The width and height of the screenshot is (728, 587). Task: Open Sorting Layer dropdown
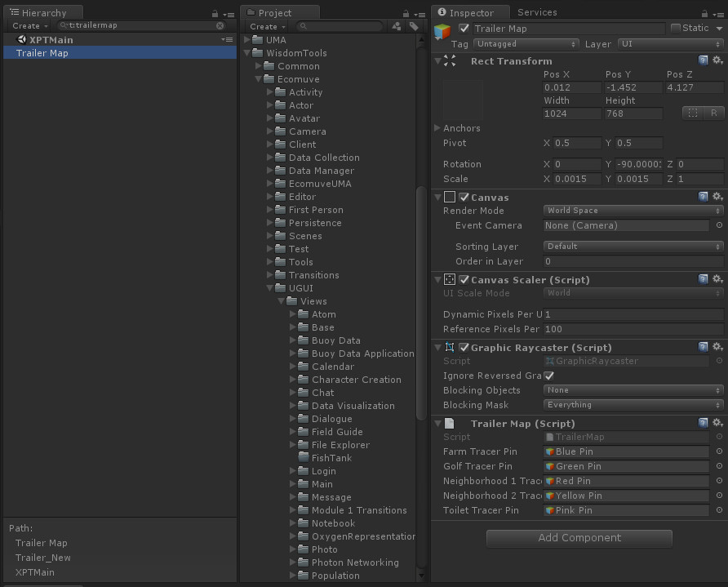633,246
